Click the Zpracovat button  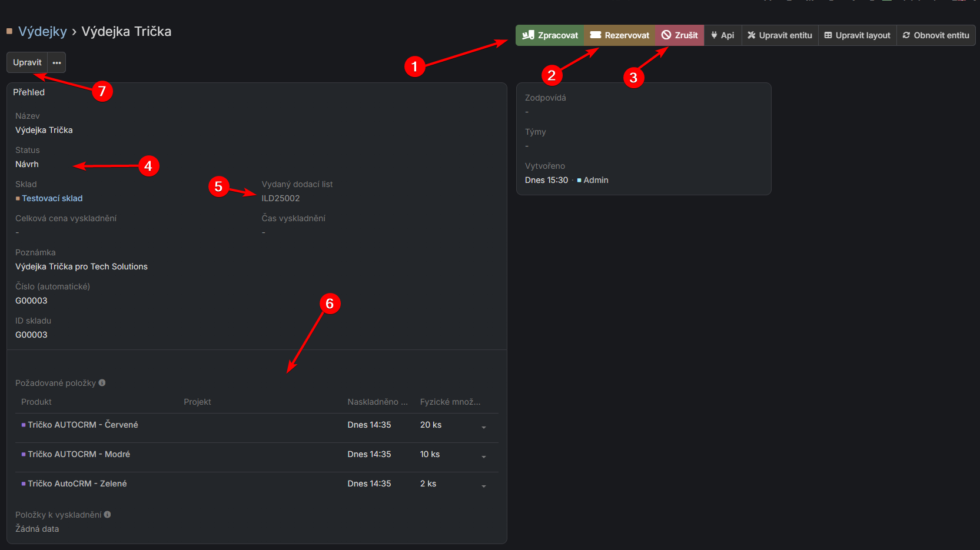550,35
